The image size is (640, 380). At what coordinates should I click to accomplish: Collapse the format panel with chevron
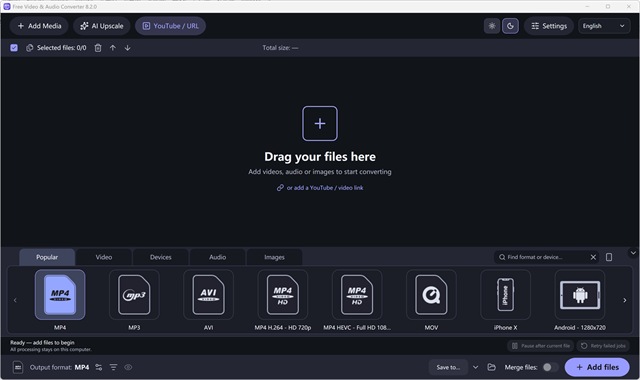pos(633,253)
